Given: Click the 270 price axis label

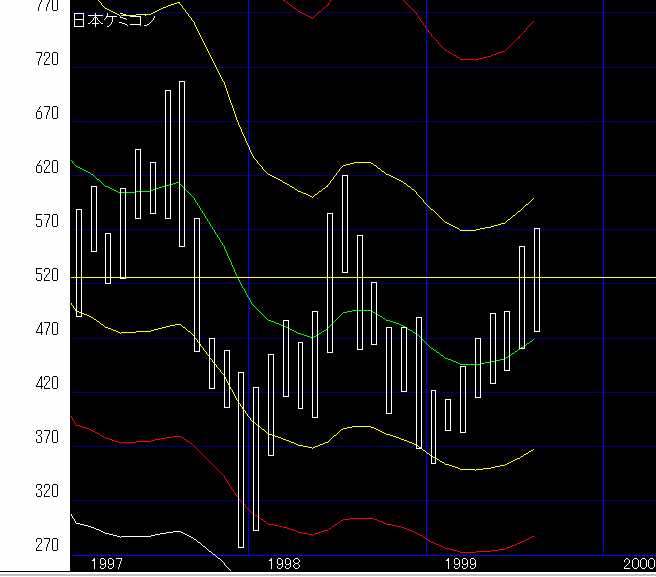Looking at the screenshot, I should [x=46, y=546].
